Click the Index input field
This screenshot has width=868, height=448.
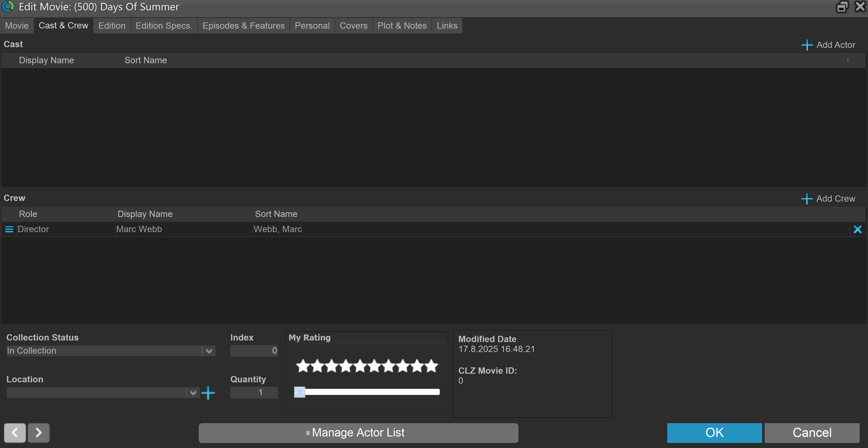coord(254,351)
